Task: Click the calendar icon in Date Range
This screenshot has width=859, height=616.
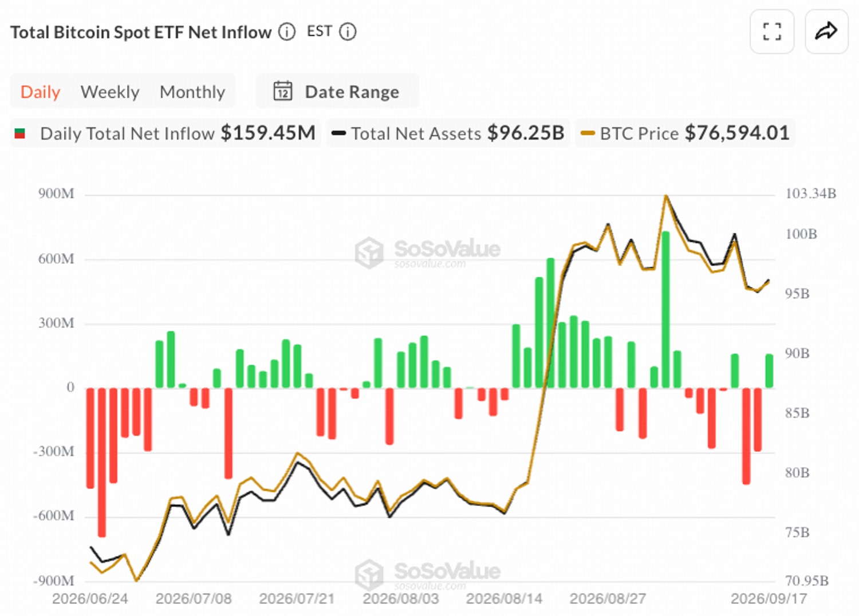Action: click(283, 91)
